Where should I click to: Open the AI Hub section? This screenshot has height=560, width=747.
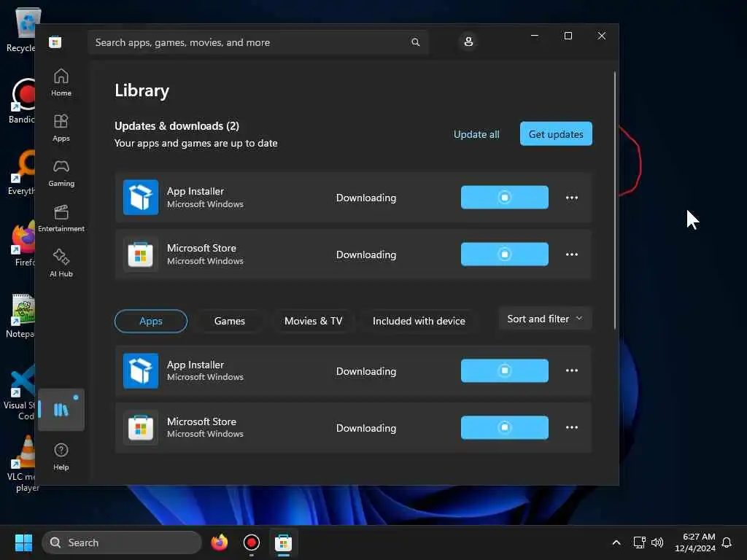point(61,263)
